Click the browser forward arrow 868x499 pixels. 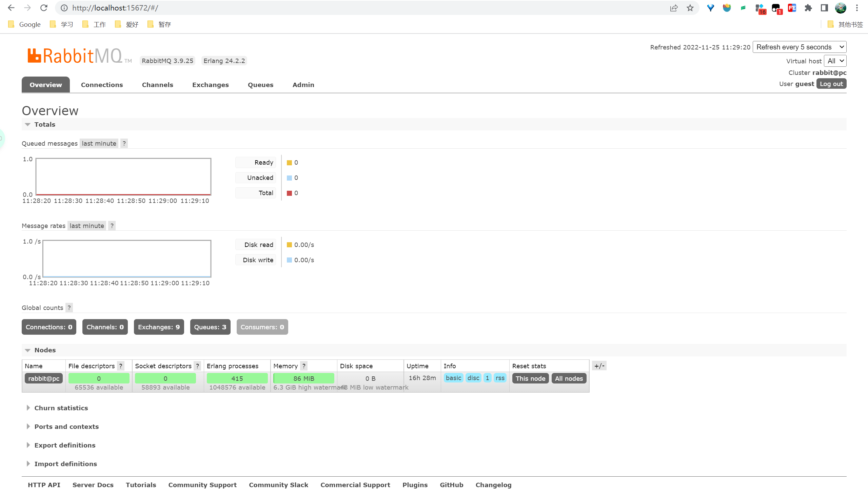tap(27, 8)
